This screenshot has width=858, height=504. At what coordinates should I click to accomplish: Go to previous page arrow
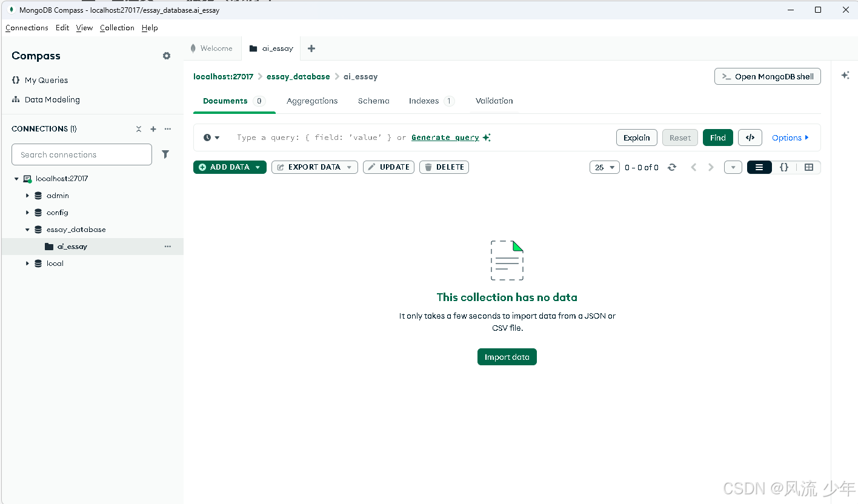coord(694,167)
